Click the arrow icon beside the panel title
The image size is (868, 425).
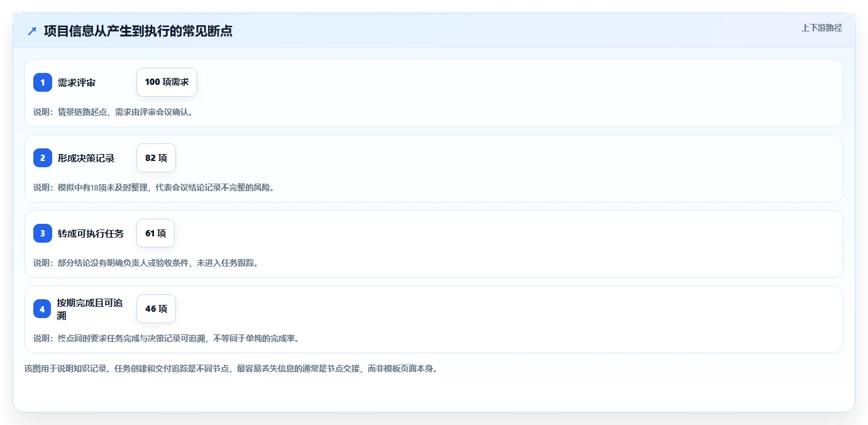point(32,31)
